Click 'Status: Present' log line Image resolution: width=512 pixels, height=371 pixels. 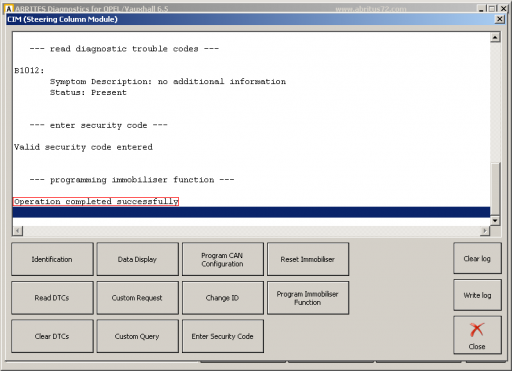pyautogui.click(x=88, y=92)
